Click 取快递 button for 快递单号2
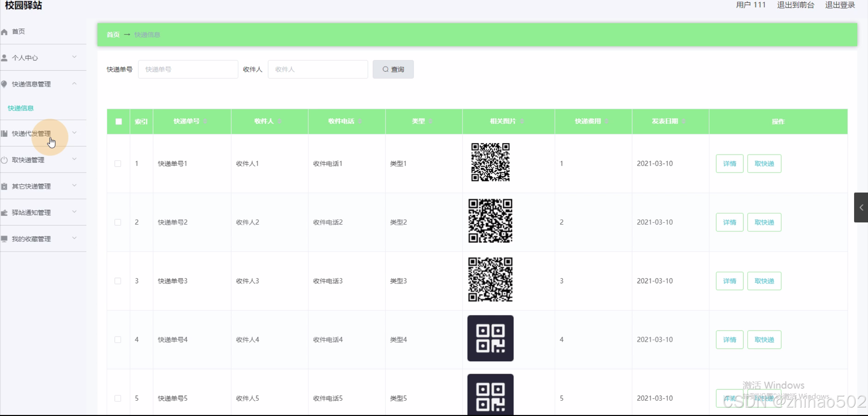The image size is (868, 416). (x=764, y=222)
